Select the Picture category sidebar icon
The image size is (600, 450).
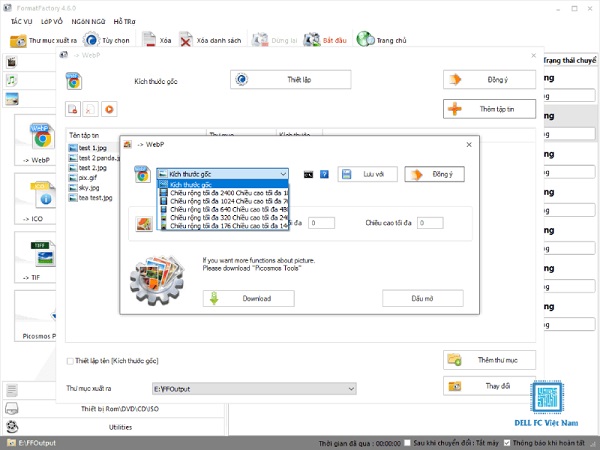(x=12, y=99)
